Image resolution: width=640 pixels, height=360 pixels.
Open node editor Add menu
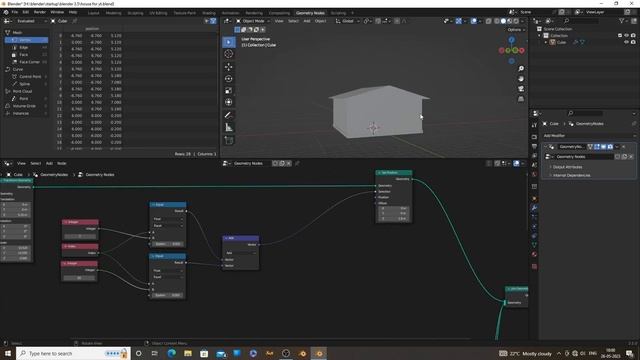point(49,163)
